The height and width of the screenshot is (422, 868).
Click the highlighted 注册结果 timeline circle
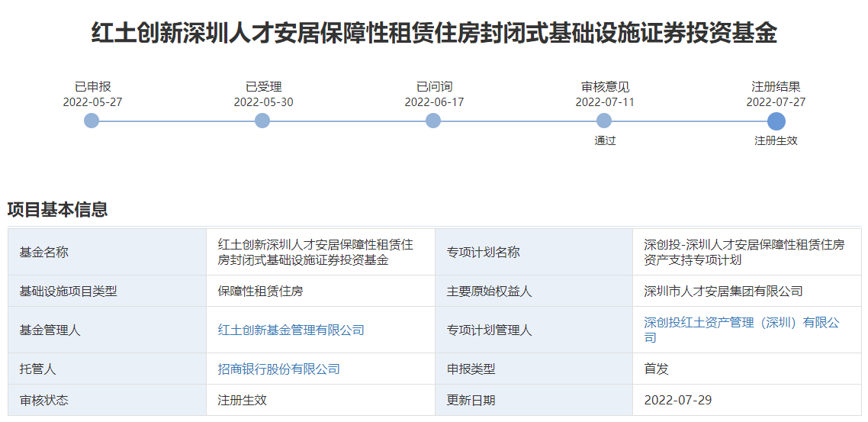coord(776,121)
